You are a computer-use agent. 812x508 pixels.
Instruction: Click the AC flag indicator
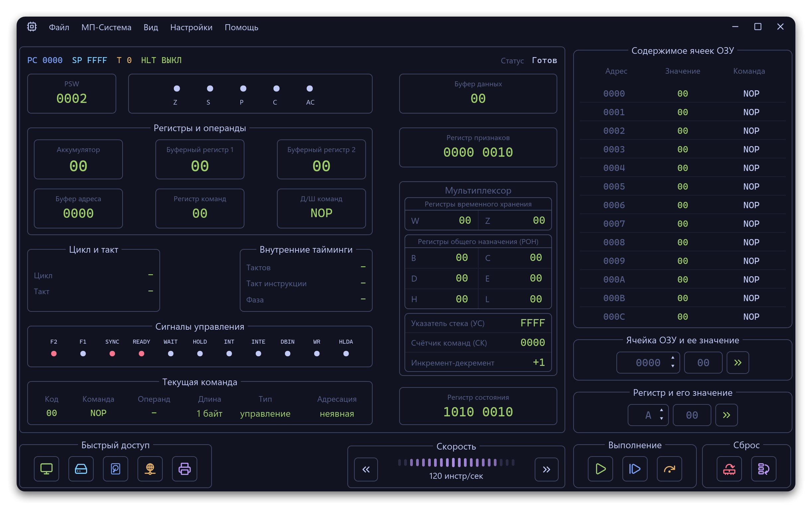[310, 88]
